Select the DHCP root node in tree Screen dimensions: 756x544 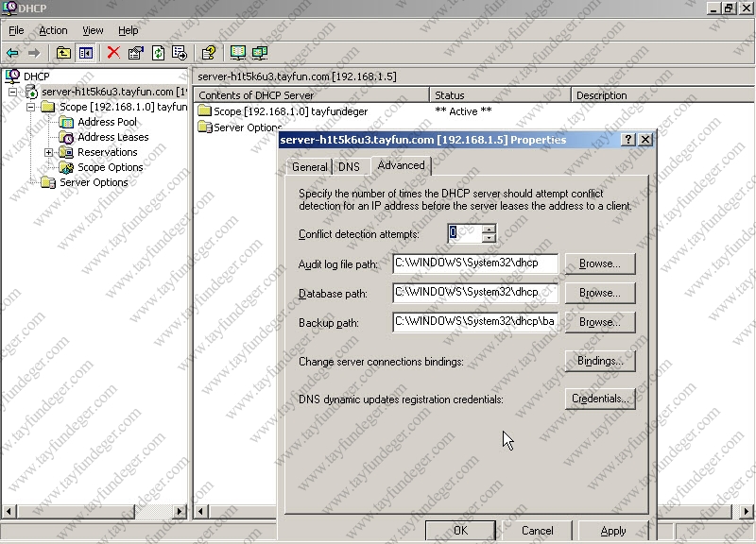click(x=37, y=76)
